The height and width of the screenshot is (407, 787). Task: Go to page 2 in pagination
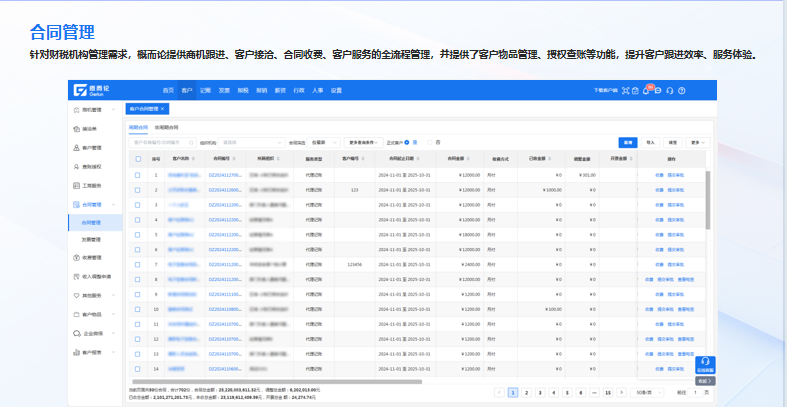(x=526, y=393)
